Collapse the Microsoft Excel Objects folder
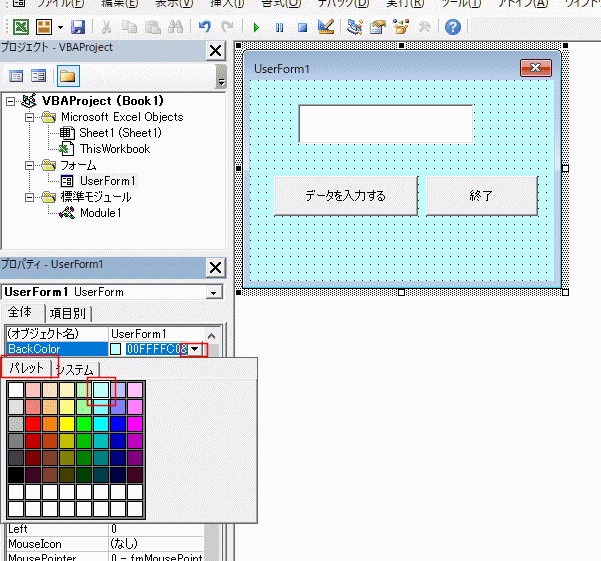 29,117
